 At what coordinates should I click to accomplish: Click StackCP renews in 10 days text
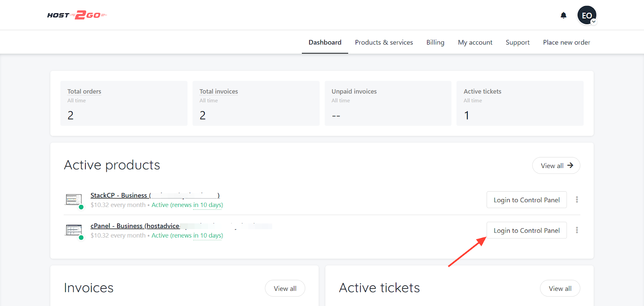click(197, 205)
